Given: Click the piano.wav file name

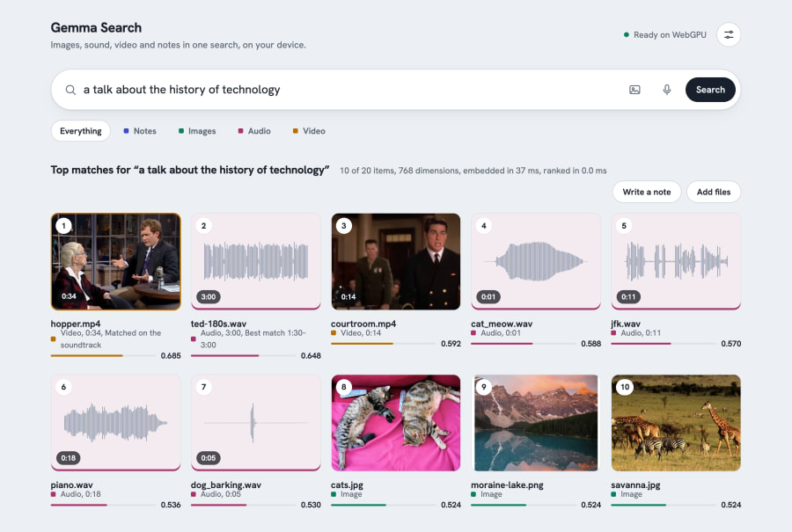Looking at the screenshot, I should pyautogui.click(x=72, y=485).
